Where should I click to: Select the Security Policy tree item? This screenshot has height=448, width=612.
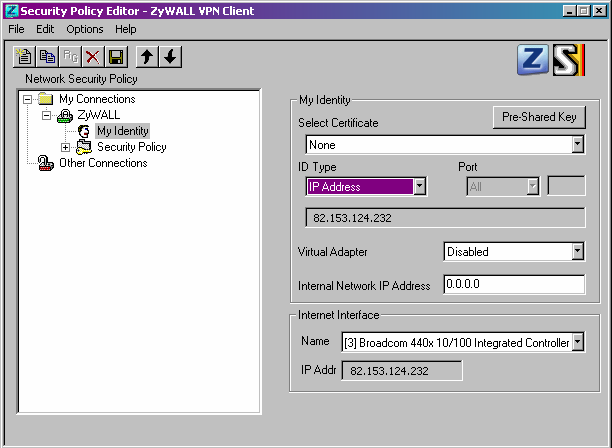tap(132, 147)
